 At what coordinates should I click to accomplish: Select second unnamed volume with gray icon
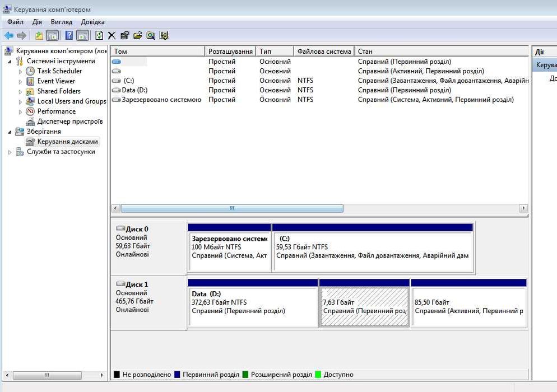click(x=320, y=71)
